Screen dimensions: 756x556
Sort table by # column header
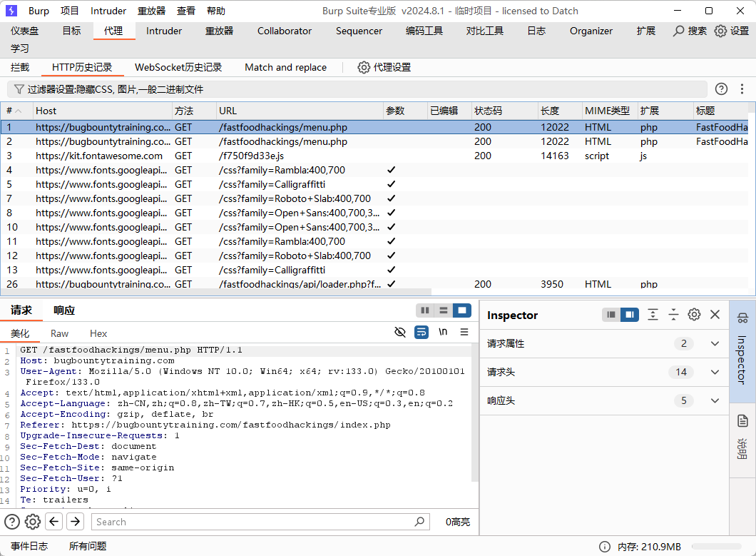16,111
